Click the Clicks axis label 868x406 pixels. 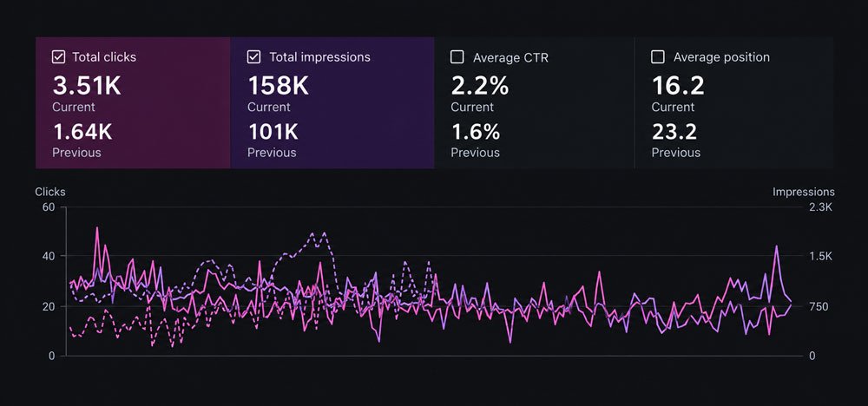click(x=50, y=192)
